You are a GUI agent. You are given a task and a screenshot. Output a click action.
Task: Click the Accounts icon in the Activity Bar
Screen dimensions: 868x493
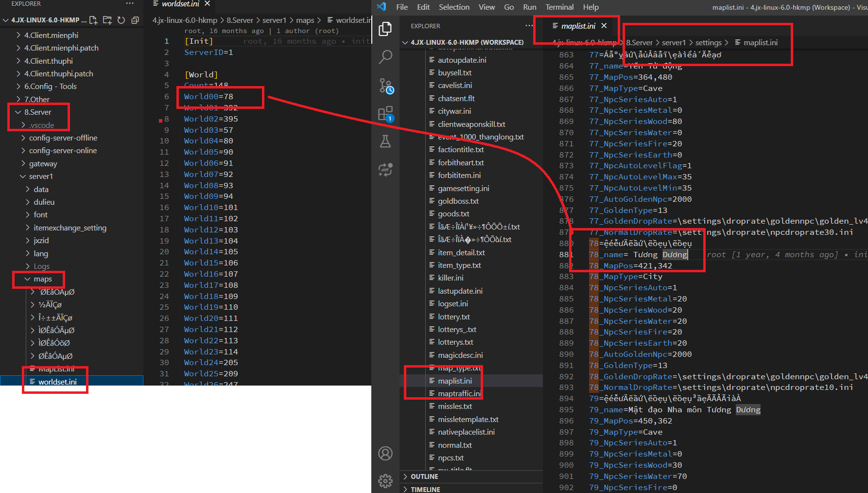385,453
